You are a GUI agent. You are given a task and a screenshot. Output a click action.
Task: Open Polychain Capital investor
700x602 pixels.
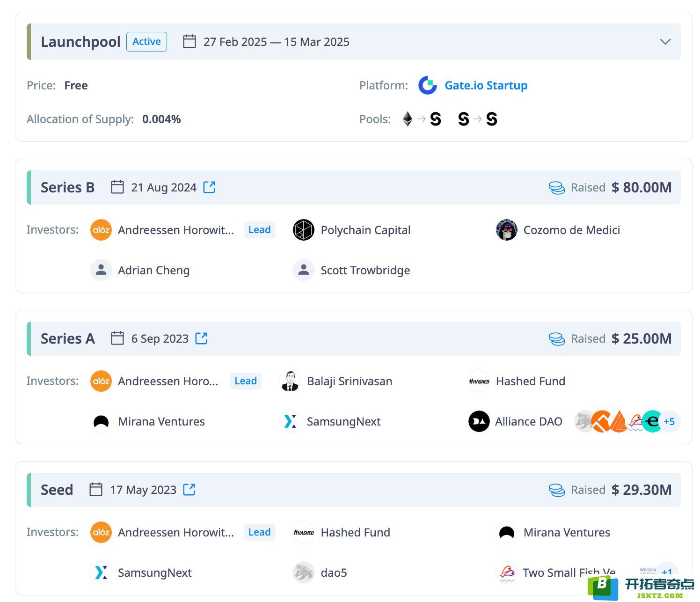pyautogui.click(x=365, y=230)
